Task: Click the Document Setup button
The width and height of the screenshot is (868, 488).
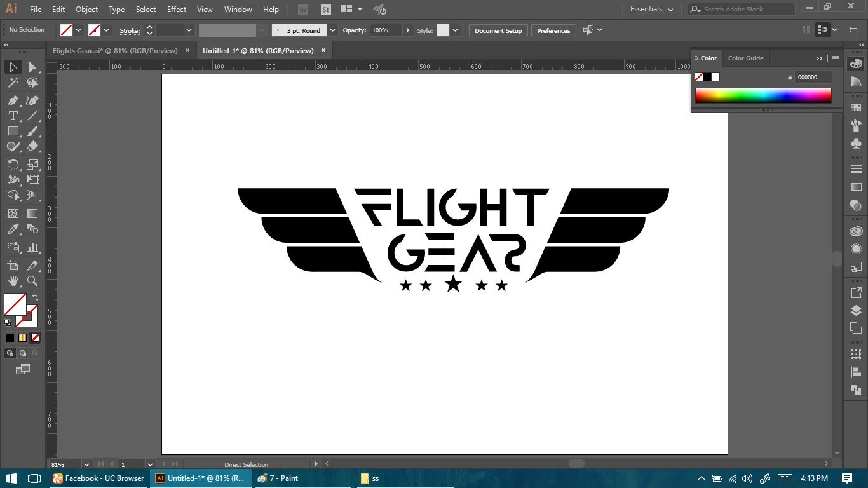Action: pos(498,30)
